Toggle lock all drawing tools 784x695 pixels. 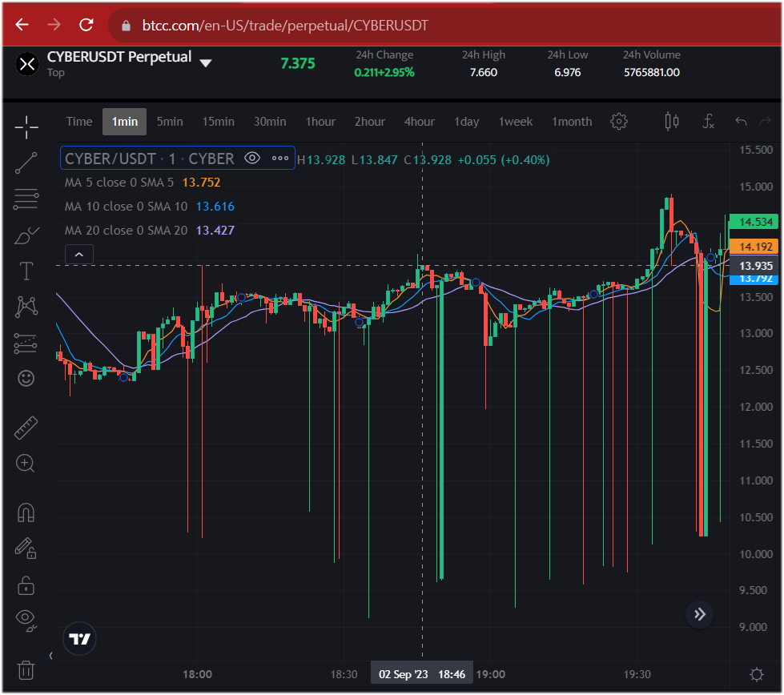pyautogui.click(x=26, y=585)
